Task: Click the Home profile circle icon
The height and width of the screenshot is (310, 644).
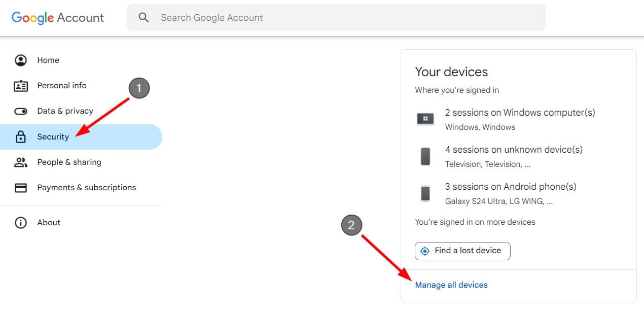Action: coord(21,60)
